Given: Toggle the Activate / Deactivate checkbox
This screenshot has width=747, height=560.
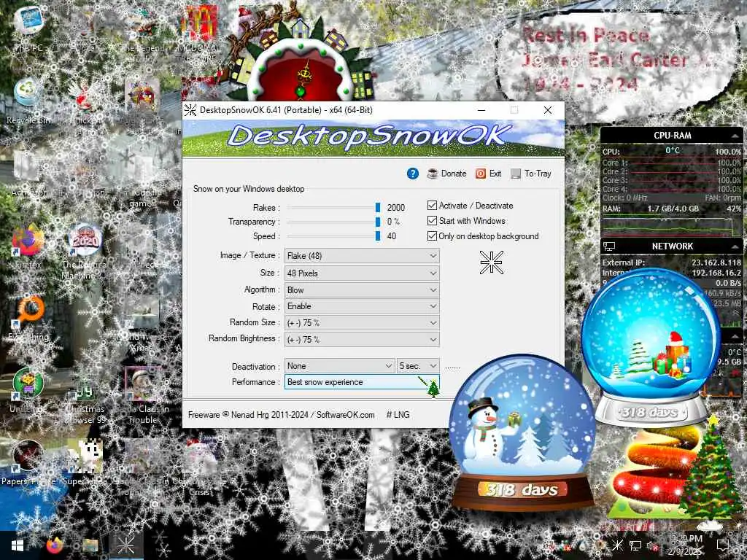Looking at the screenshot, I should (x=432, y=205).
